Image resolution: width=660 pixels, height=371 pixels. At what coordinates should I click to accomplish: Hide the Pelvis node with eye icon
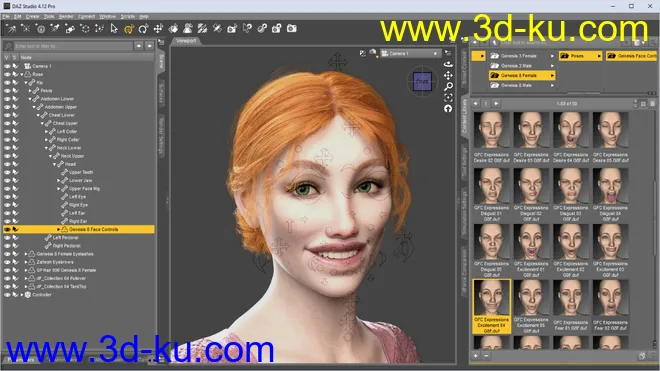click(7, 91)
